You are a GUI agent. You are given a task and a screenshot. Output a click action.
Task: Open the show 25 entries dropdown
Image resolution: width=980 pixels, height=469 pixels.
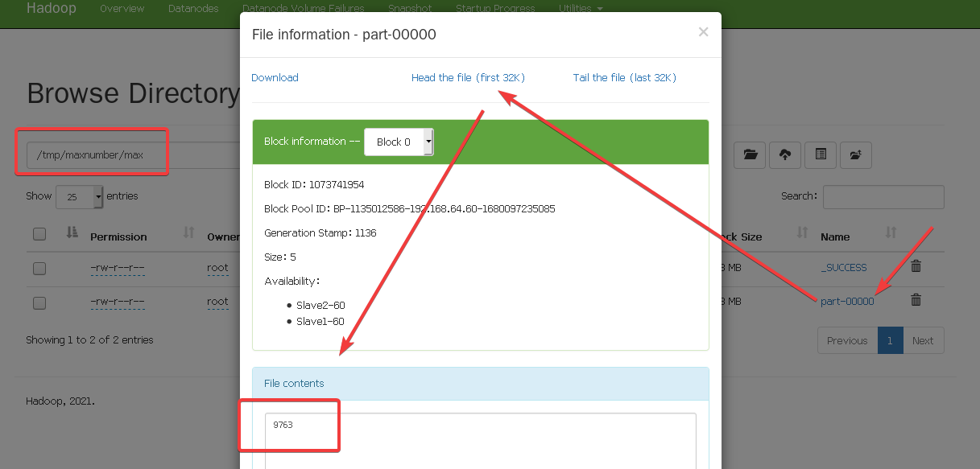point(79,196)
